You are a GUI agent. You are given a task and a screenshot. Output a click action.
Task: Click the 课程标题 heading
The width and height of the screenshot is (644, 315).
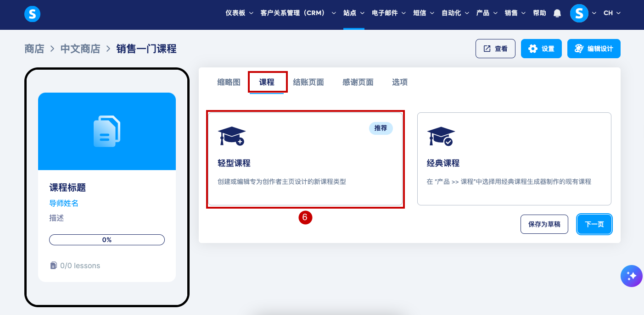pos(67,188)
